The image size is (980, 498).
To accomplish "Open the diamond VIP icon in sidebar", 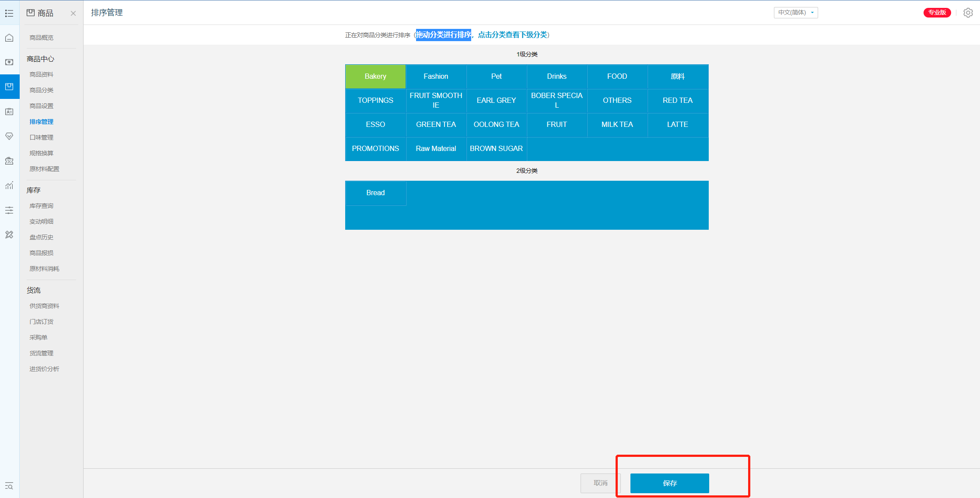I will pos(9,136).
